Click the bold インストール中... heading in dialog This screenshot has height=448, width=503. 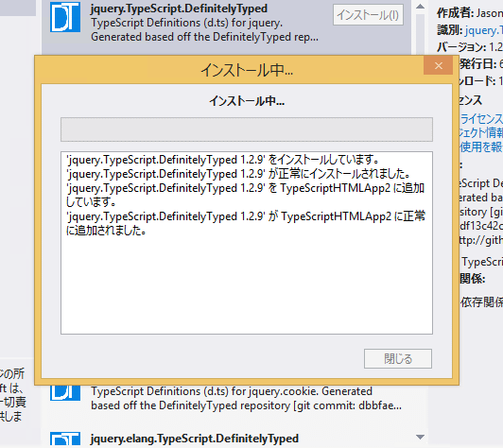tap(247, 101)
